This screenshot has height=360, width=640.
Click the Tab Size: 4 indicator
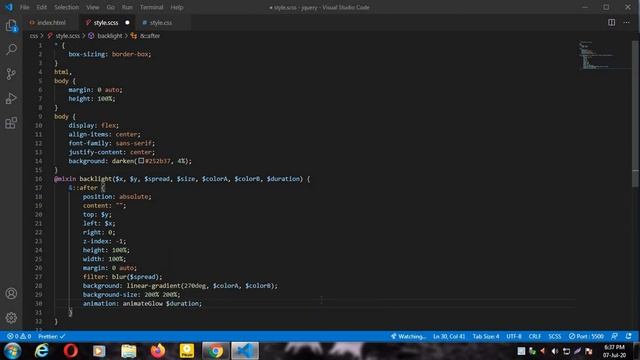[x=486, y=336]
